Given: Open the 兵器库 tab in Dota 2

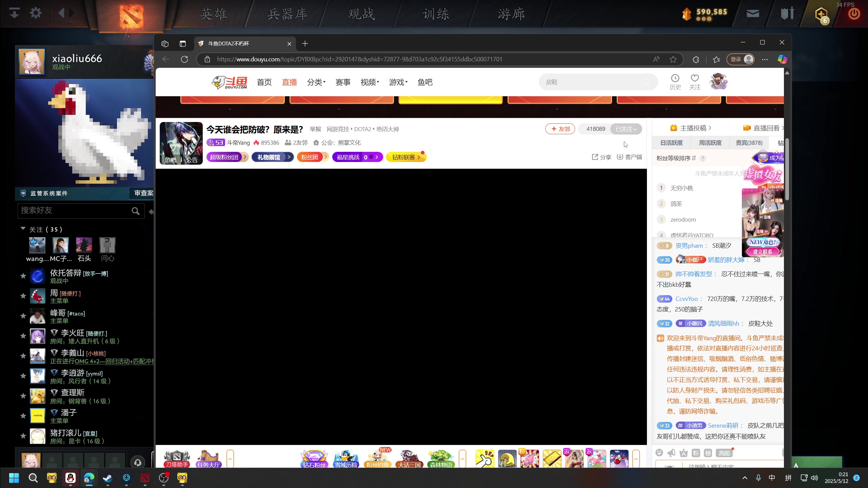Looking at the screenshot, I should (287, 14).
